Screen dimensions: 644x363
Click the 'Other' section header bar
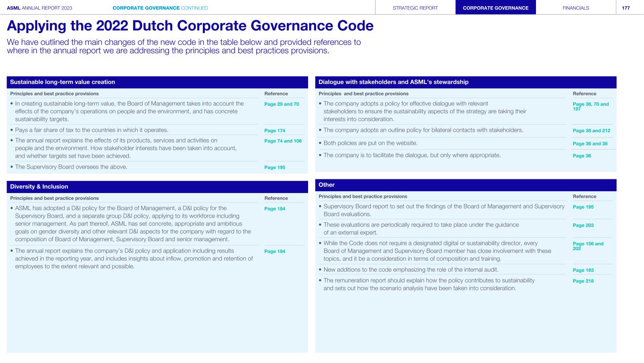pyautogui.click(x=465, y=185)
